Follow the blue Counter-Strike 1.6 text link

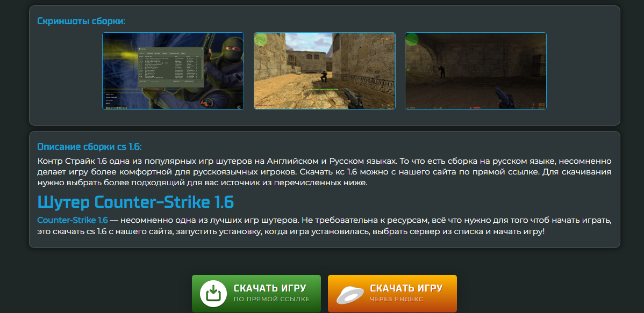[73, 220]
